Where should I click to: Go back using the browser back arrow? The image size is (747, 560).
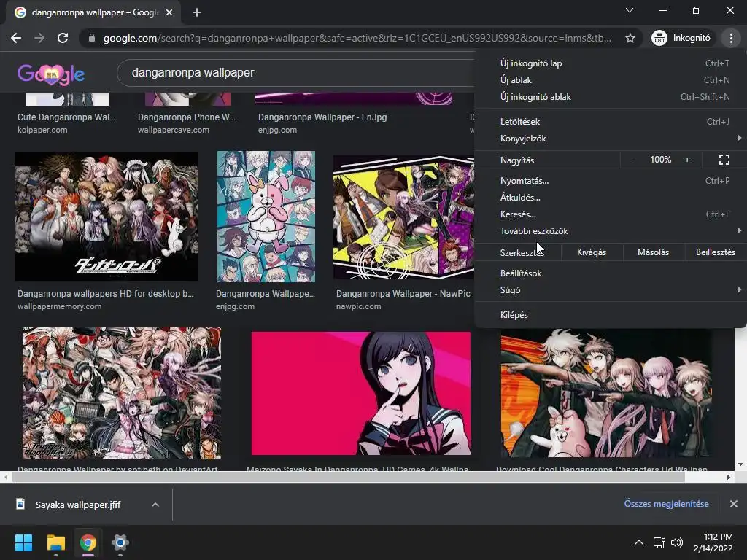pyautogui.click(x=16, y=38)
